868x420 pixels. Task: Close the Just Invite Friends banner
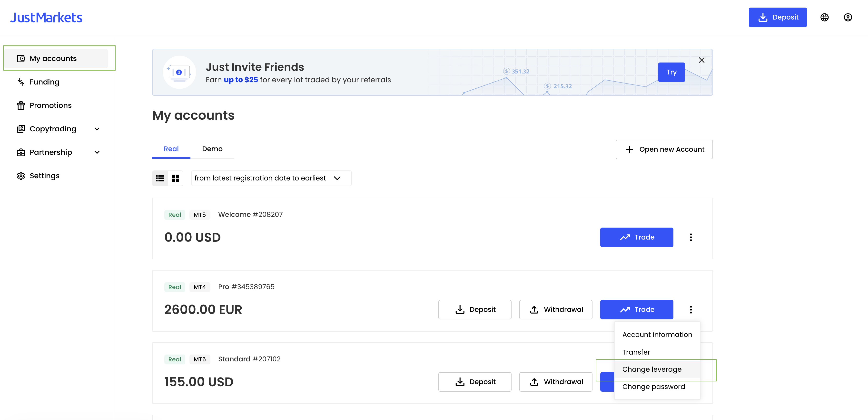[701, 60]
